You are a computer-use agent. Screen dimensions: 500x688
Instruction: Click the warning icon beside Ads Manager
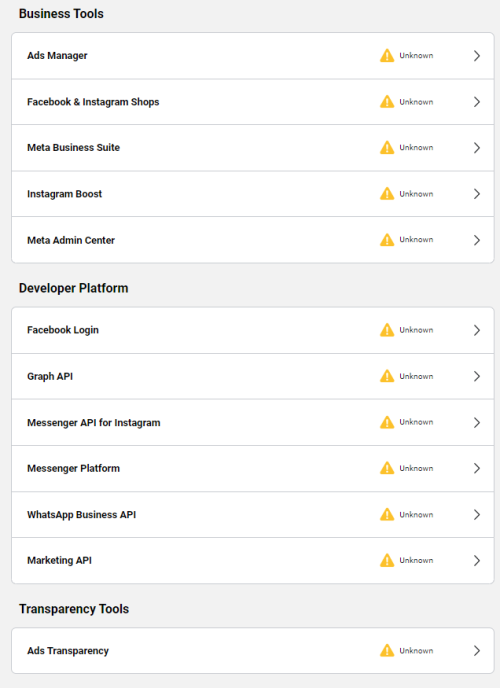(387, 56)
